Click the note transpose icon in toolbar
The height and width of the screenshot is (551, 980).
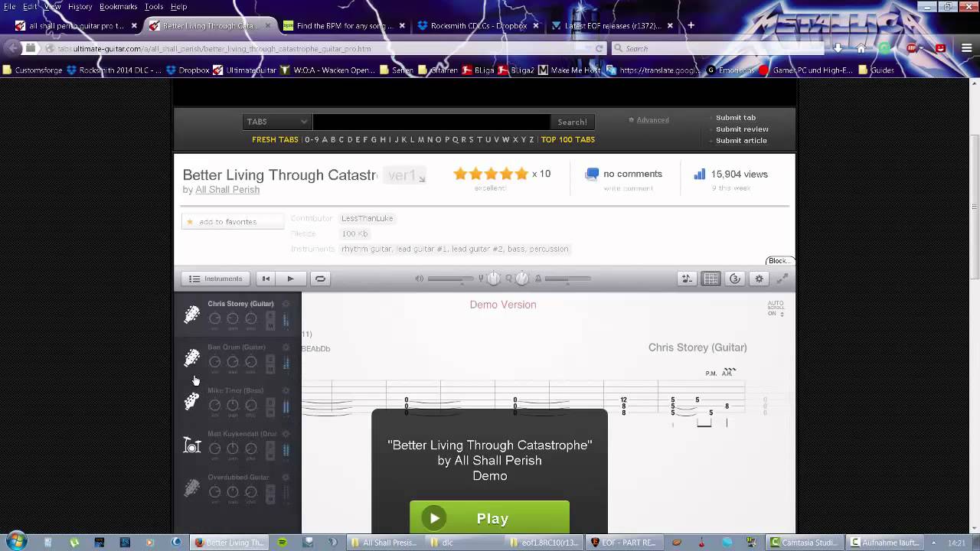[x=687, y=279]
